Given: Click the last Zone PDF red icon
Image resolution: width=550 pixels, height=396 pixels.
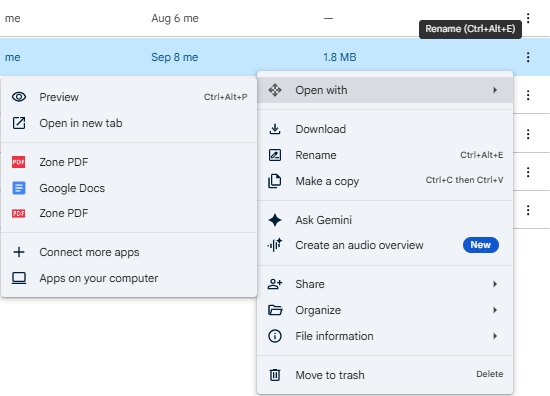Looking at the screenshot, I should tap(19, 213).
